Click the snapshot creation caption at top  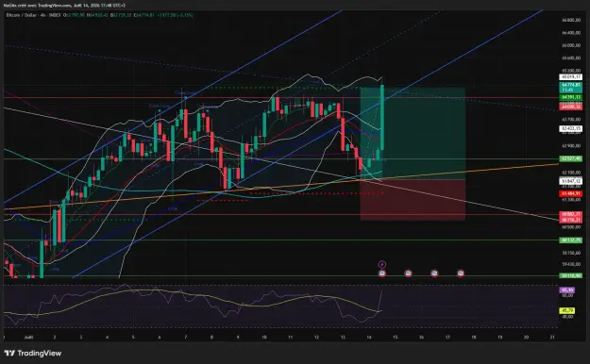point(64,6)
